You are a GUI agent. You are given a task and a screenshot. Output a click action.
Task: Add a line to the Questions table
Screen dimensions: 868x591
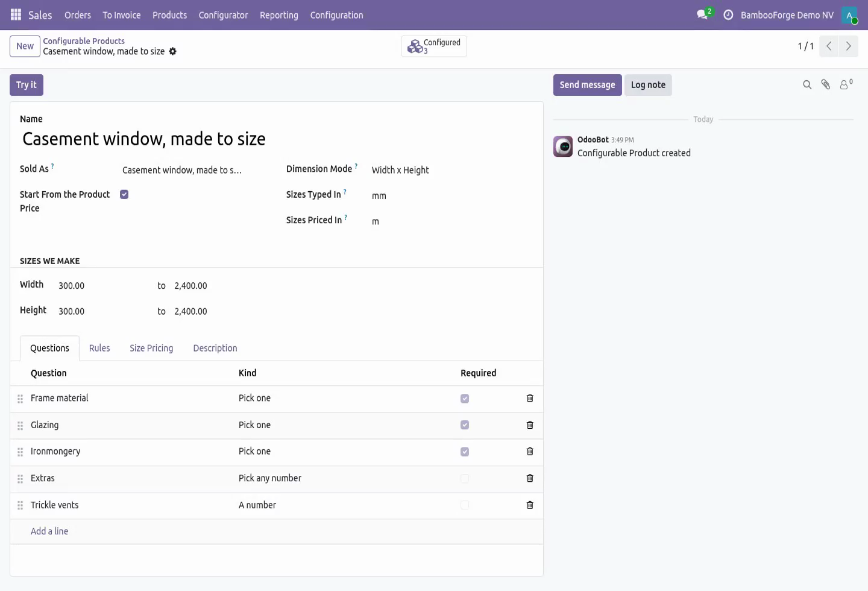49,531
